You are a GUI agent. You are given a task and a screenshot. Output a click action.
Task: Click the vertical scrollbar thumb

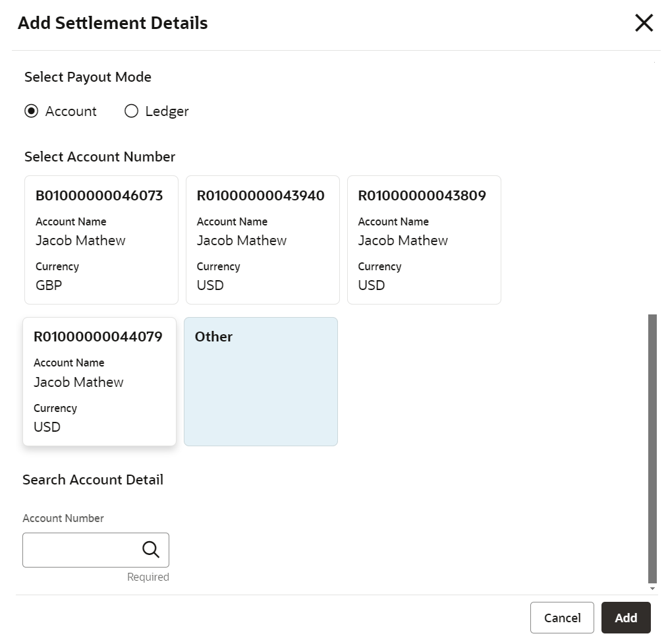(x=652, y=448)
